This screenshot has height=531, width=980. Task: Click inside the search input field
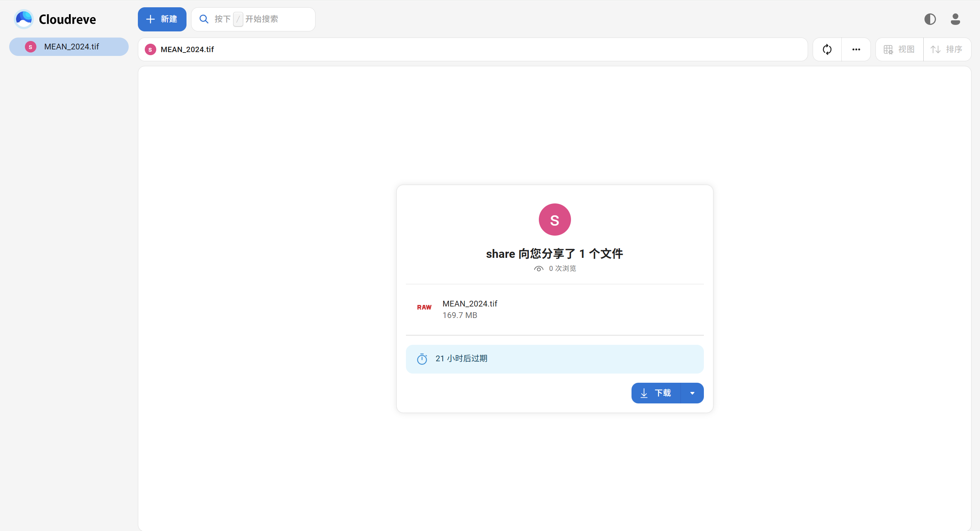(x=268, y=19)
